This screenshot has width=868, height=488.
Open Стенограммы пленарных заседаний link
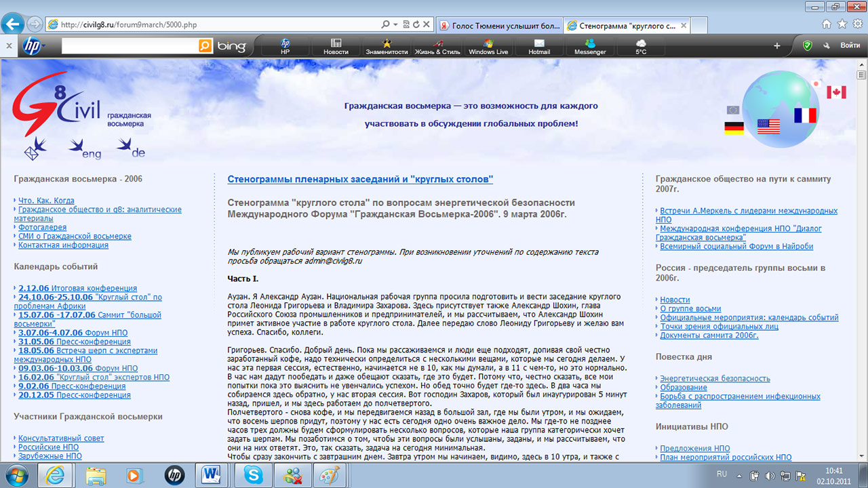pyautogui.click(x=360, y=179)
